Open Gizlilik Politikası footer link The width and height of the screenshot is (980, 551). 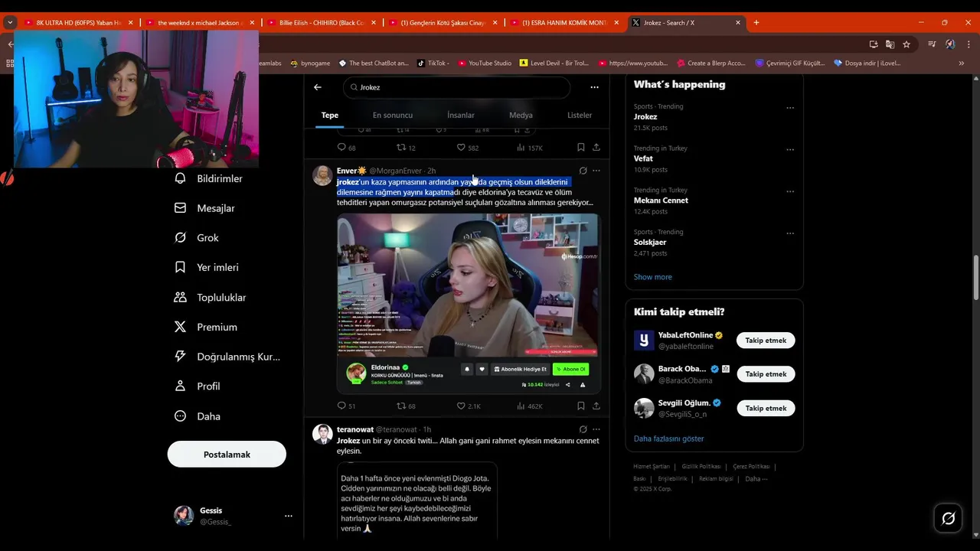(x=701, y=466)
